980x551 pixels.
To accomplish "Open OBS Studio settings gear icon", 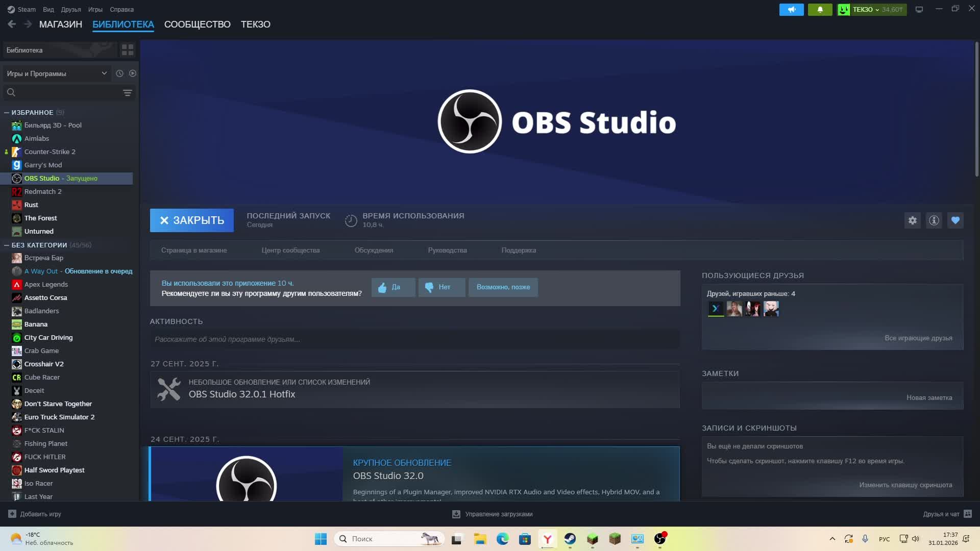I will 912,220.
